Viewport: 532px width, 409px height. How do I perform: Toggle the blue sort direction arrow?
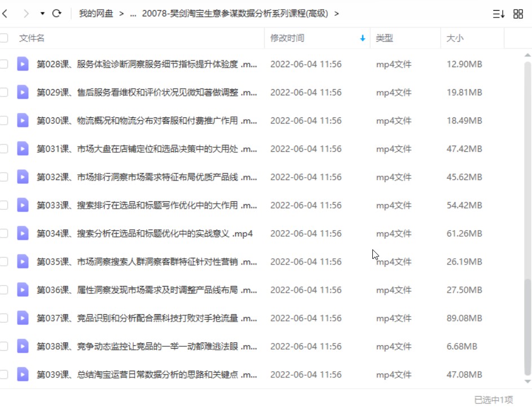363,38
